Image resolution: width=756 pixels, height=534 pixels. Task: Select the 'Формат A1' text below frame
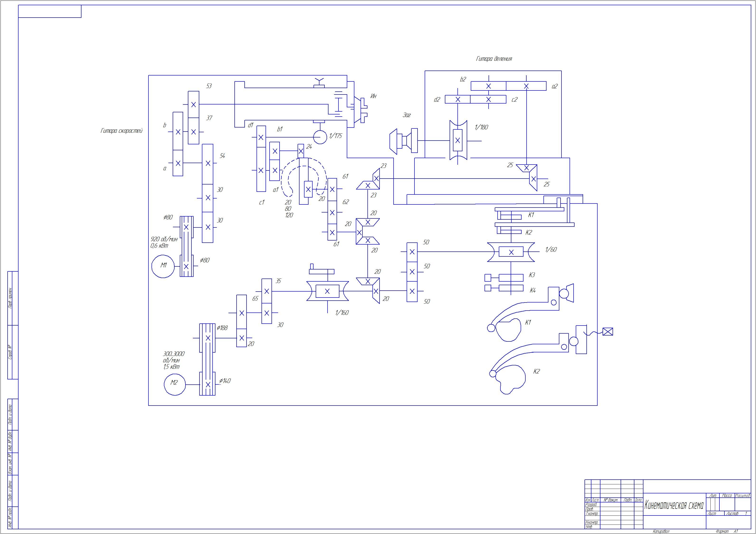(727, 531)
